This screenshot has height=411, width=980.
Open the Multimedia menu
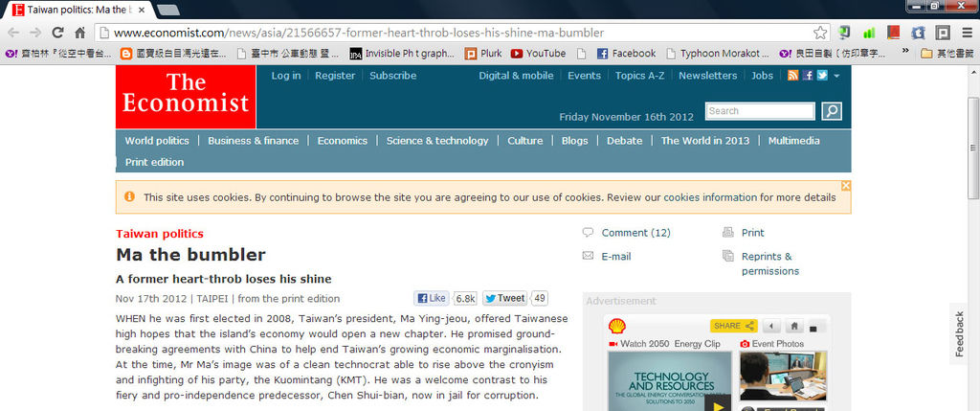coord(793,141)
